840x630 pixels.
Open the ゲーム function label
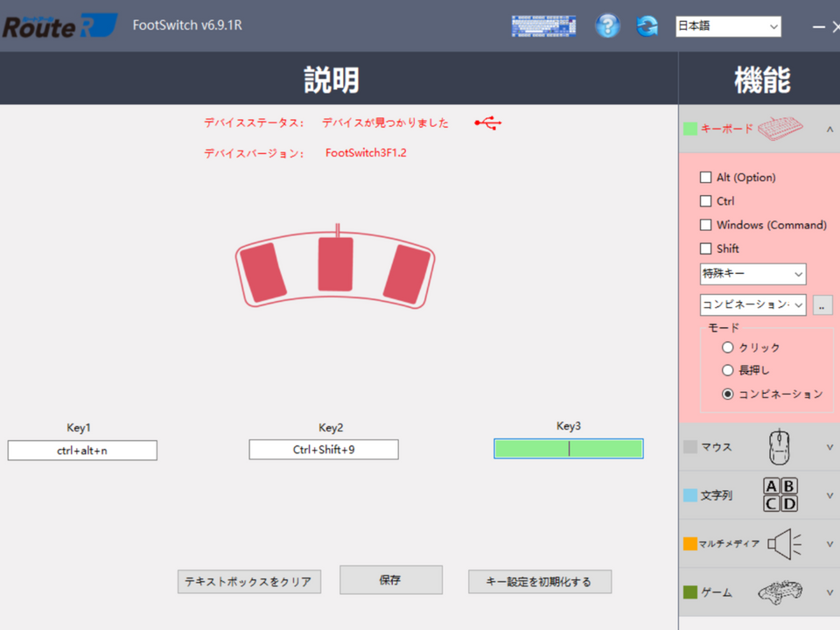tap(717, 592)
